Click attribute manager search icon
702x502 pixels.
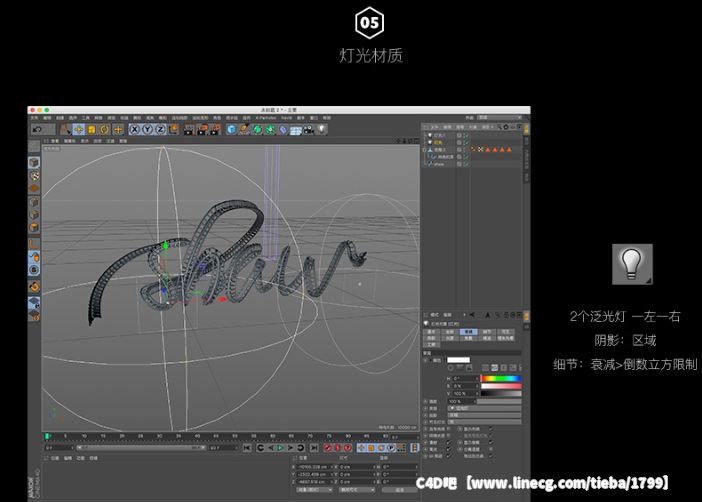coord(497,315)
